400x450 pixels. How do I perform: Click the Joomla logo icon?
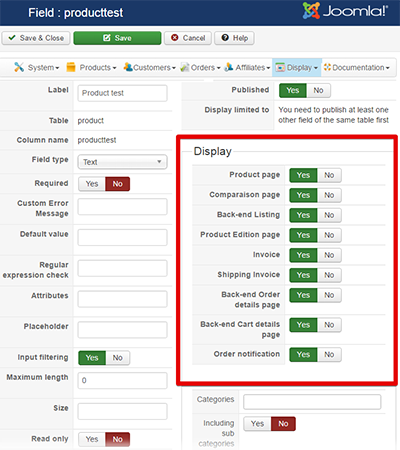coord(311,10)
